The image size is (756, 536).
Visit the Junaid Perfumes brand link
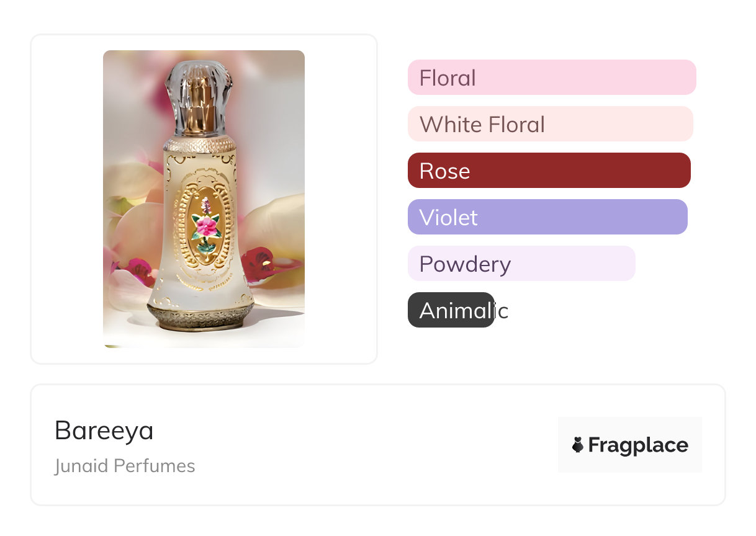click(x=125, y=466)
